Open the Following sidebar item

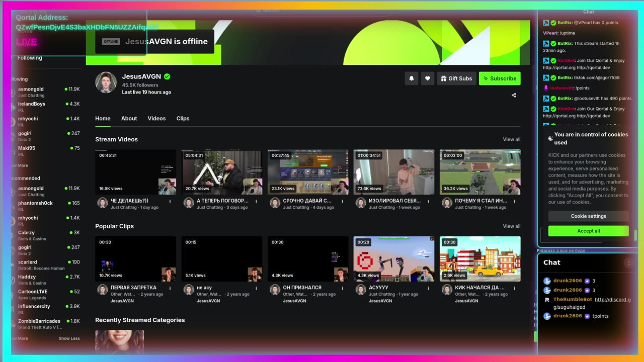coord(30,58)
